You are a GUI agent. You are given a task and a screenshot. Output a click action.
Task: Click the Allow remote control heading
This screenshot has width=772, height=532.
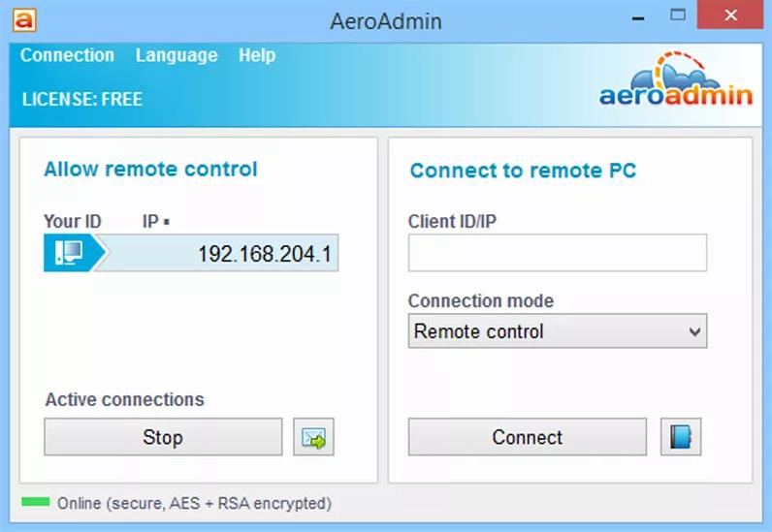[150, 170]
